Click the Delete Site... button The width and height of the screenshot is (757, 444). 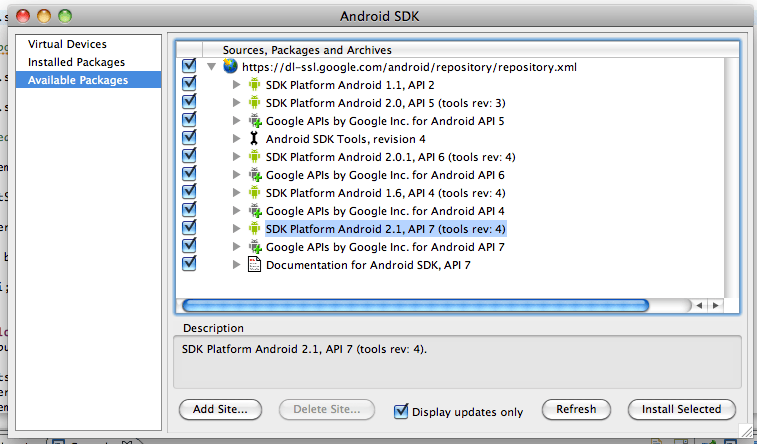point(327,409)
